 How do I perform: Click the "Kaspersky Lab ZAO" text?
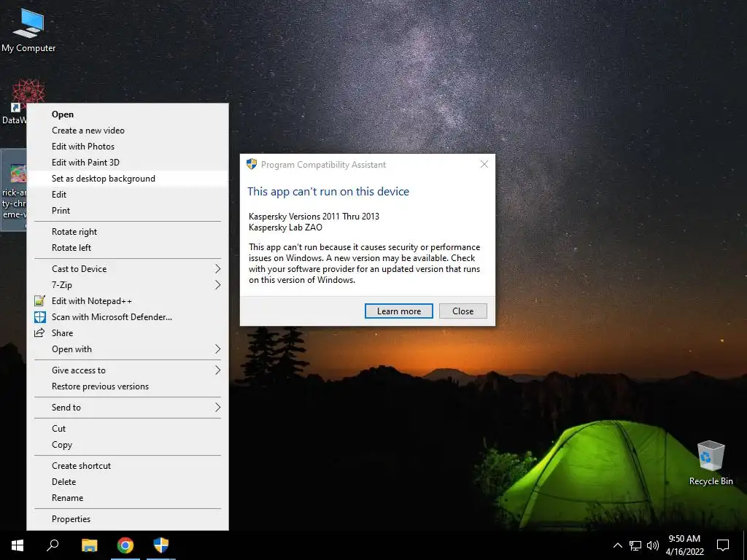(285, 227)
